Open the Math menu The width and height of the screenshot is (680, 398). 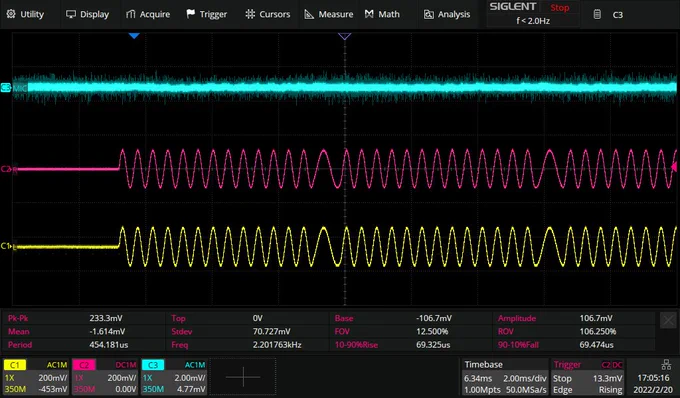tap(382, 14)
